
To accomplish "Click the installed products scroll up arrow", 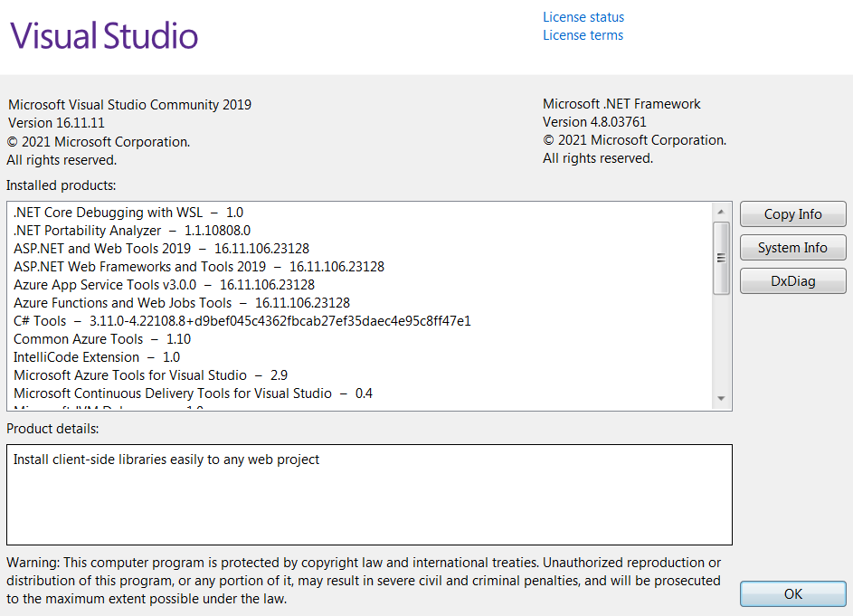I will click(x=721, y=212).
